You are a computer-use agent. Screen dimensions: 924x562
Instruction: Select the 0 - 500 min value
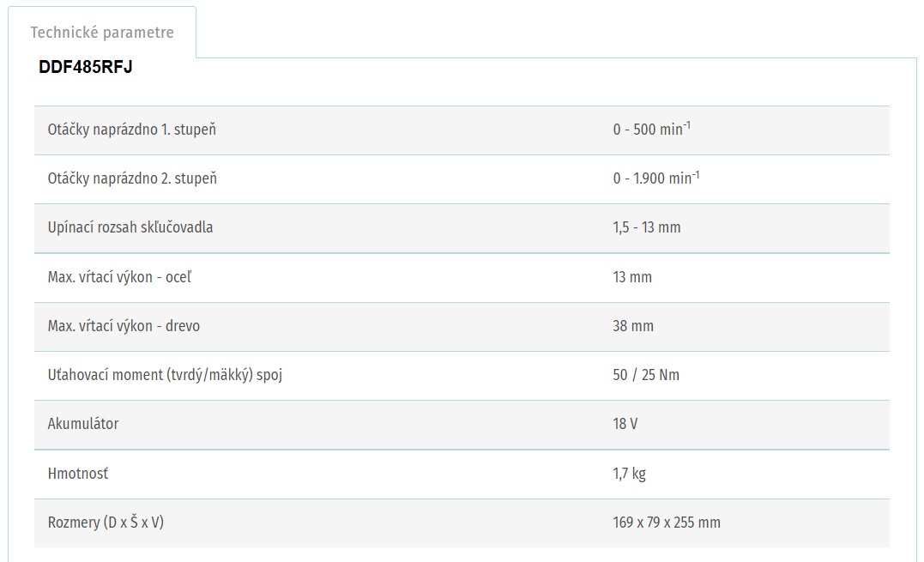[651, 129]
